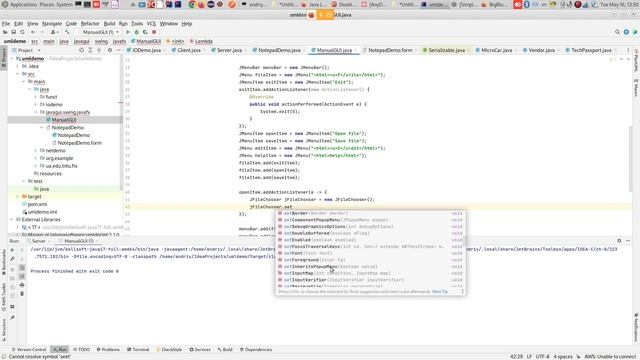
Task: Click the editor vertical scrollbar
Action: point(631,159)
